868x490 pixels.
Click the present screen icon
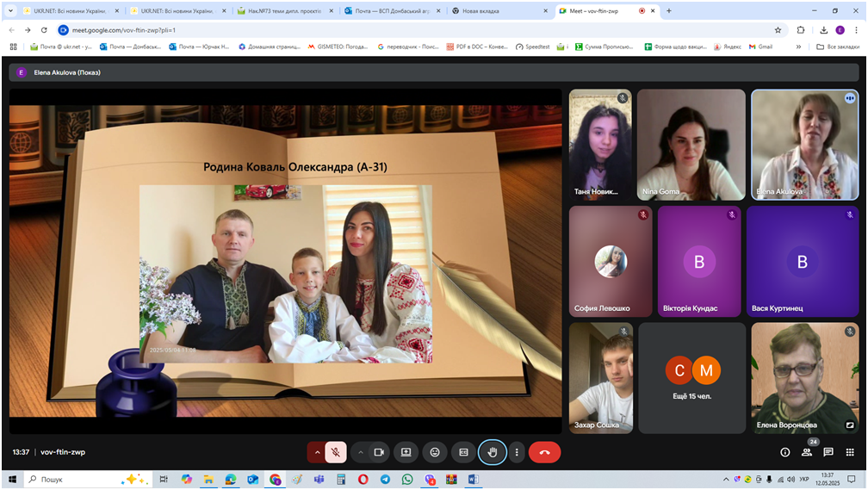[x=406, y=452]
